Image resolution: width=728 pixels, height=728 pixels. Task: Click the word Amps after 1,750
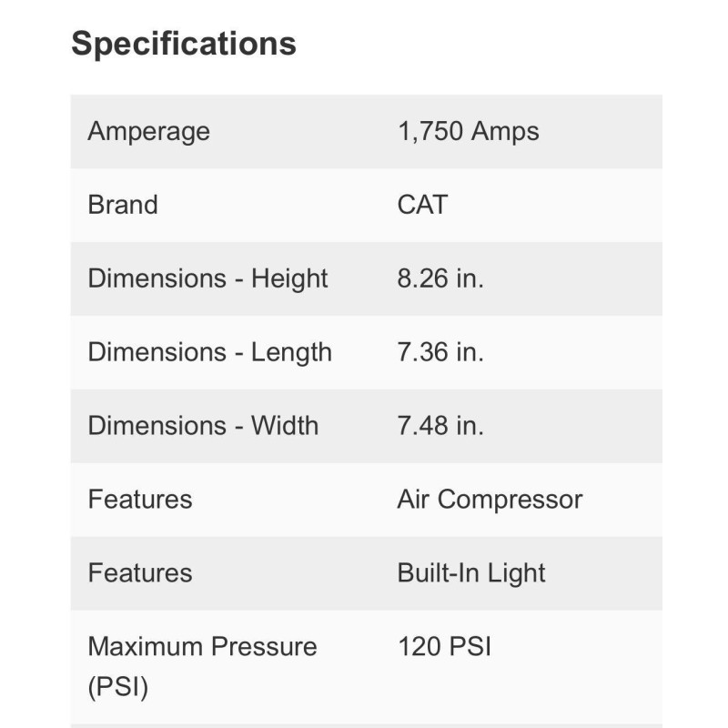click(505, 131)
